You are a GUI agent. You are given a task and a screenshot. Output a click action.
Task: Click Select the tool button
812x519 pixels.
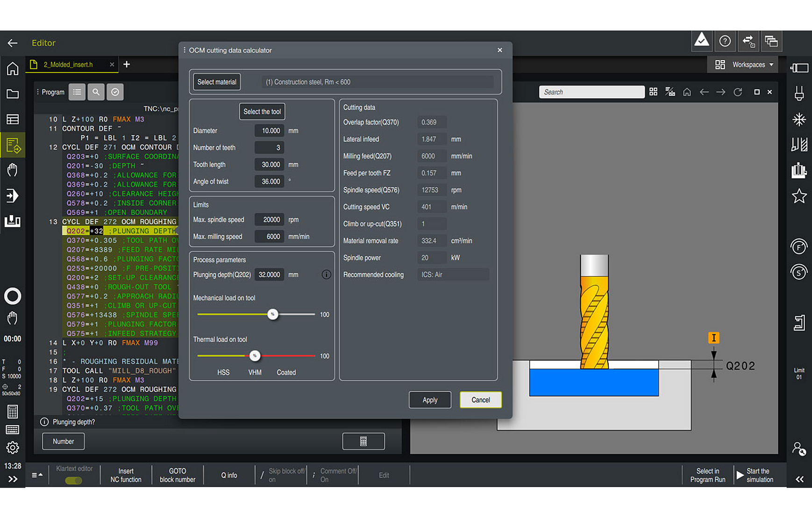[262, 111]
